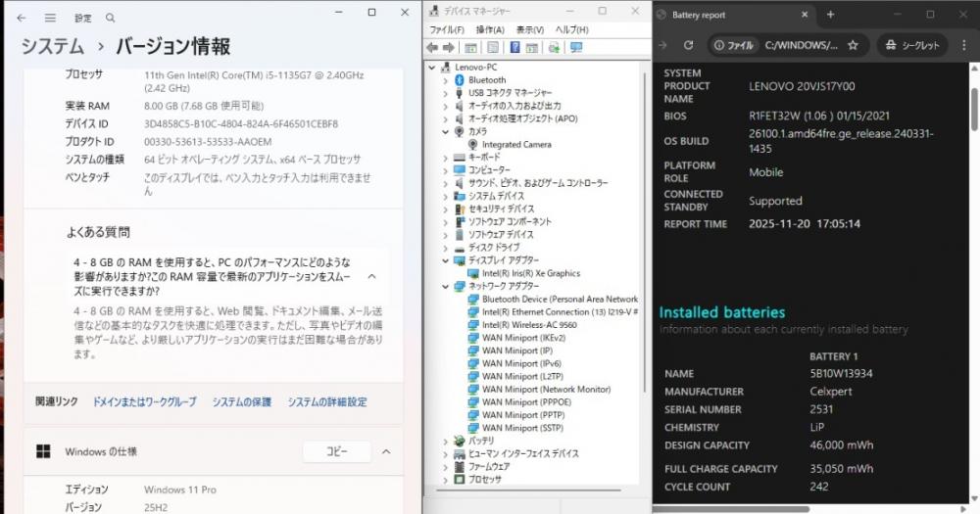
Task: Expand the キーボード category
Action: (445, 158)
